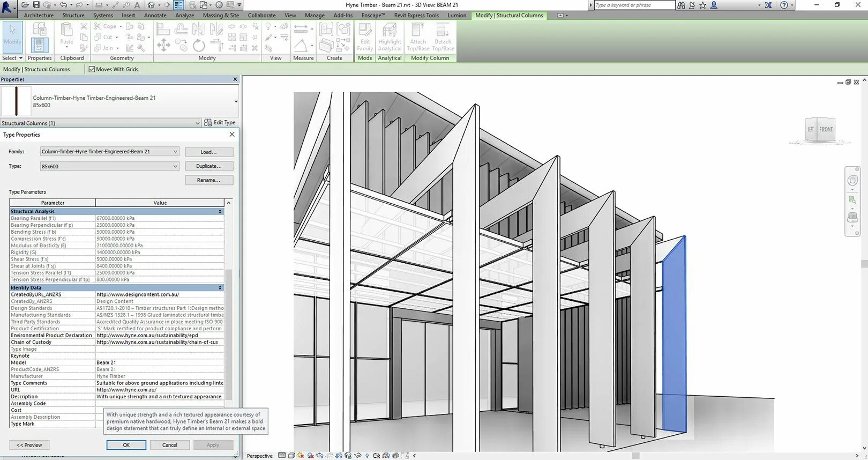The height and width of the screenshot is (460, 868).
Task: Click the Duplicate... button
Action: (x=209, y=166)
